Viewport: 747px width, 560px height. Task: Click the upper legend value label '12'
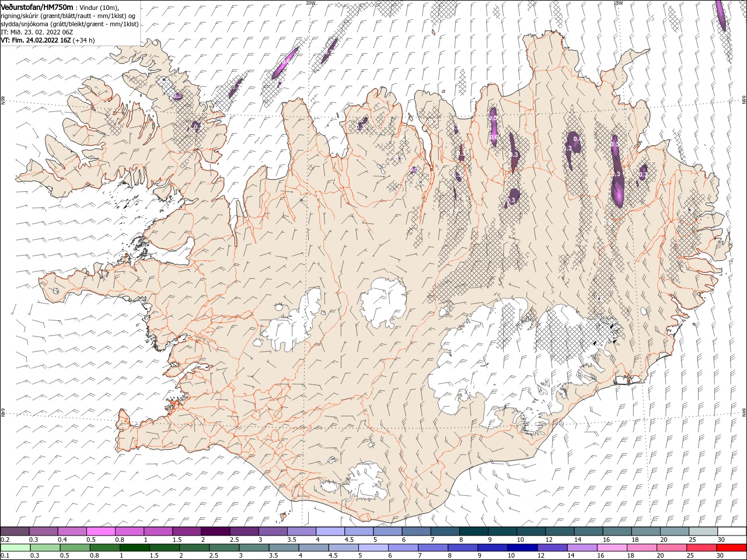point(549,540)
